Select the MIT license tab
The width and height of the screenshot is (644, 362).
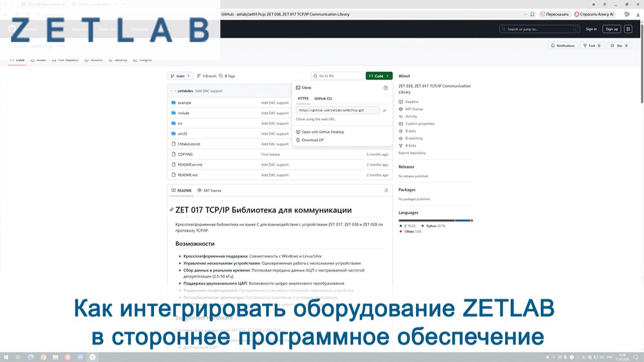point(209,190)
